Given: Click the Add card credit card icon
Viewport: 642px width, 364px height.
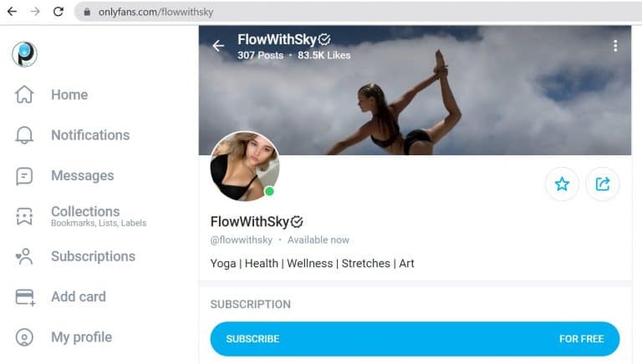Looking at the screenshot, I should click(x=25, y=297).
